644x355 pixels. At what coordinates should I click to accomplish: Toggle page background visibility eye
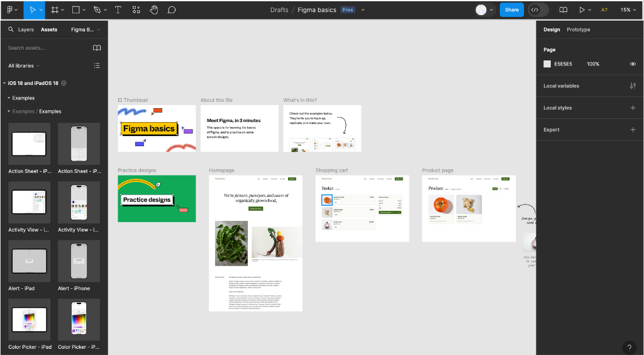pos(633,64)
